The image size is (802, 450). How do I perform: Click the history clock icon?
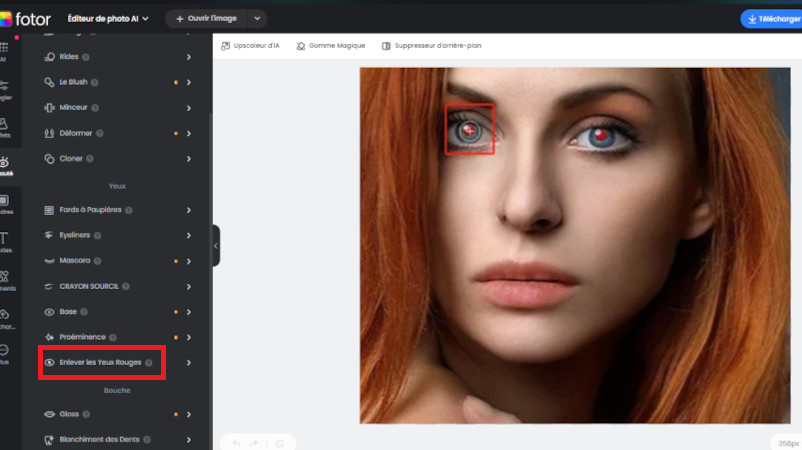279,443
